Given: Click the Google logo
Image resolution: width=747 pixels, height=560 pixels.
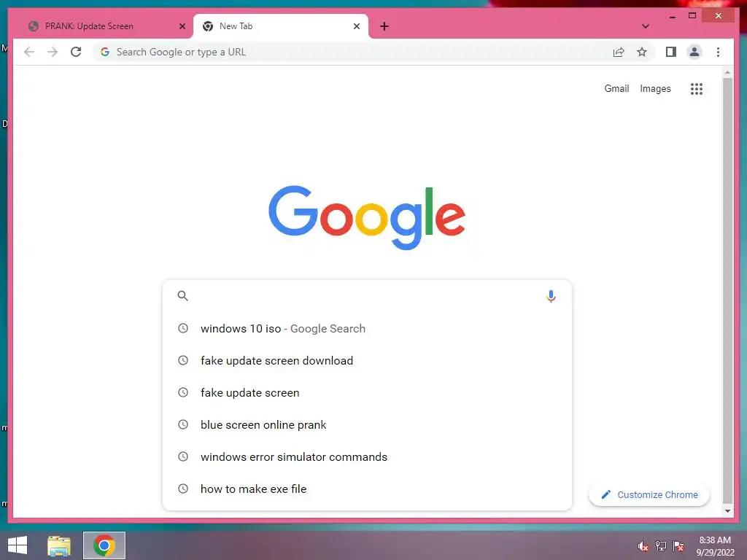Looking at the screenshot, I should (x=367, y=217).
